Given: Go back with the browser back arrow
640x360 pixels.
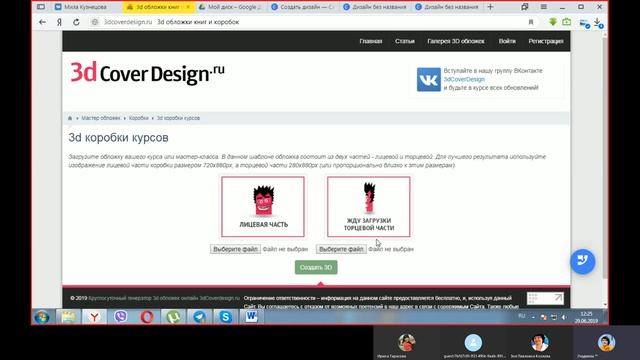Looking at the screenshot, I should (42, 22).
